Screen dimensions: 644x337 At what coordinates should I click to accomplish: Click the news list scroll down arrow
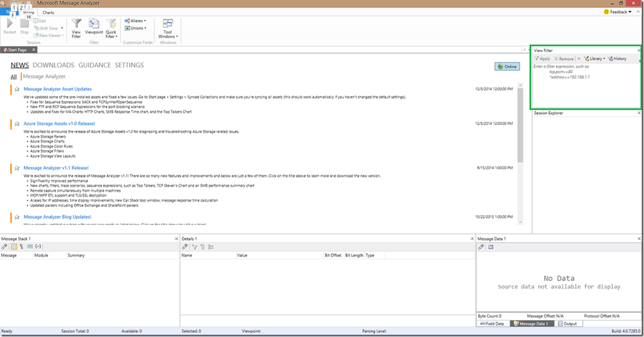click(520, 222)
